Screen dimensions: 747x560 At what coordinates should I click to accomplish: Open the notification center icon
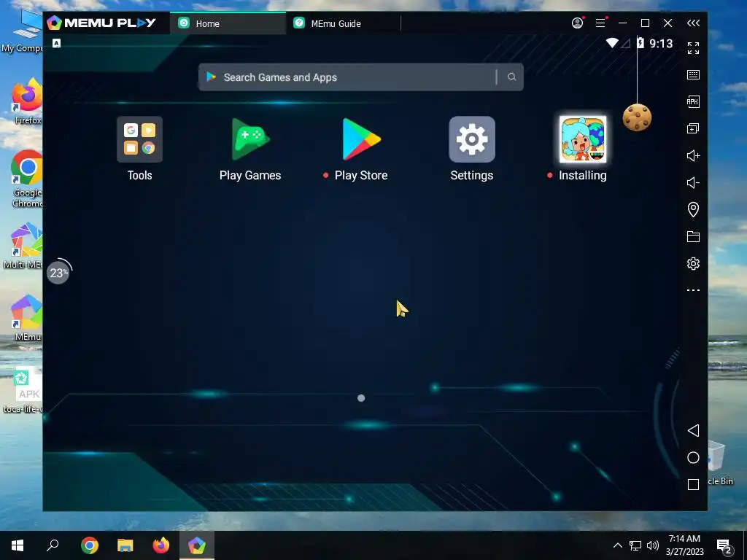724,546
